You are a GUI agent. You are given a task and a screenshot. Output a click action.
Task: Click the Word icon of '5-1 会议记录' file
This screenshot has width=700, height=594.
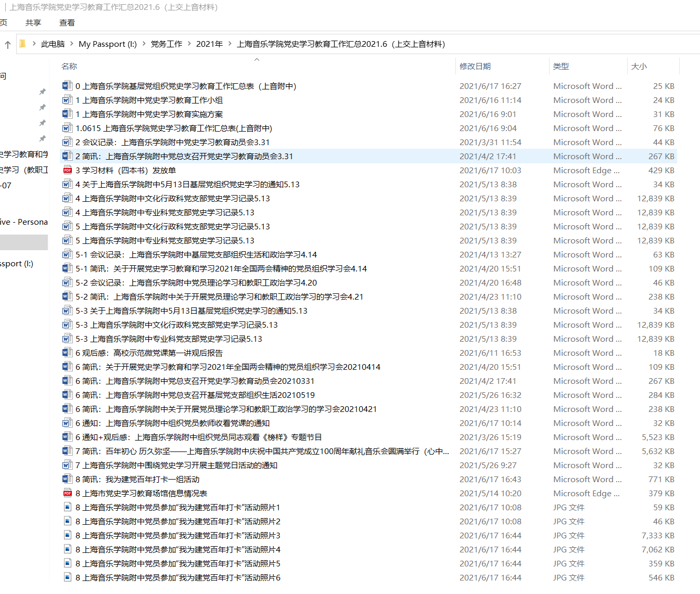[x=67, y=254]
